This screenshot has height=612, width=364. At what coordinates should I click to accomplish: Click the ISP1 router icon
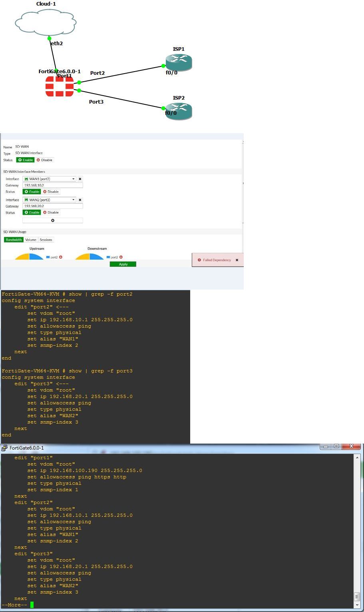coord(179,62)
